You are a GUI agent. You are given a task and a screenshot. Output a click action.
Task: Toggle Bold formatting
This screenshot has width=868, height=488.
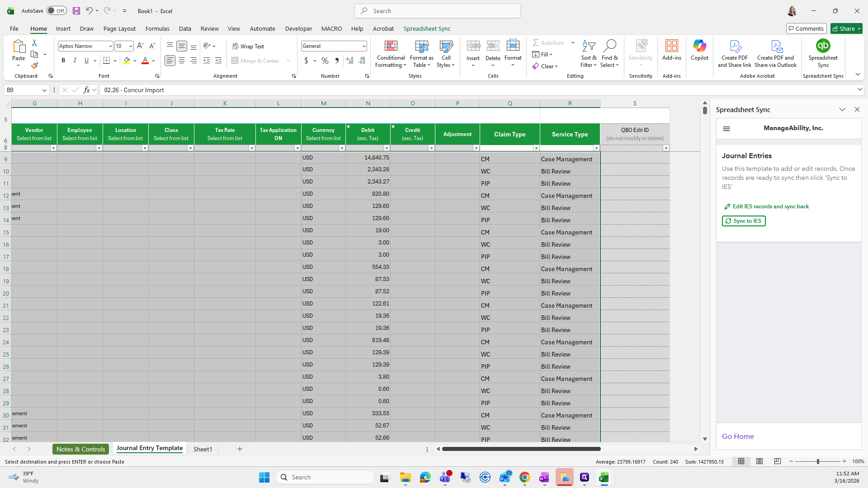63,61
